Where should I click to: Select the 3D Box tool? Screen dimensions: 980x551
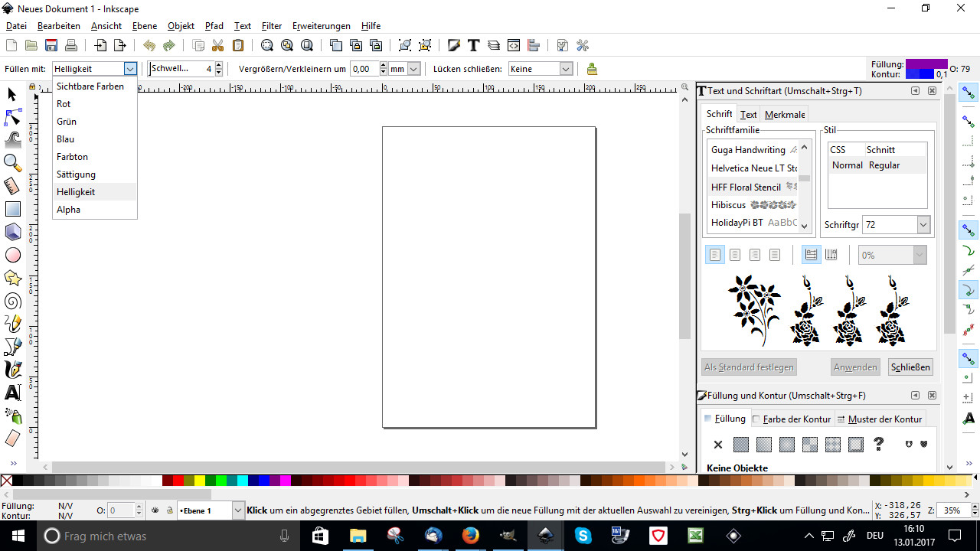tap(13, 232)
